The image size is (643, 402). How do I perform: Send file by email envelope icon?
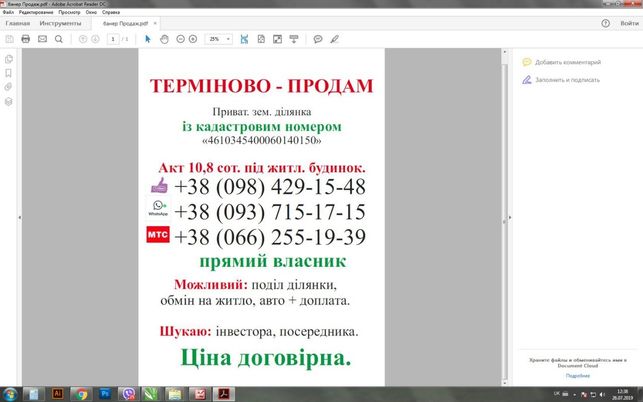[x=42, y=39]
